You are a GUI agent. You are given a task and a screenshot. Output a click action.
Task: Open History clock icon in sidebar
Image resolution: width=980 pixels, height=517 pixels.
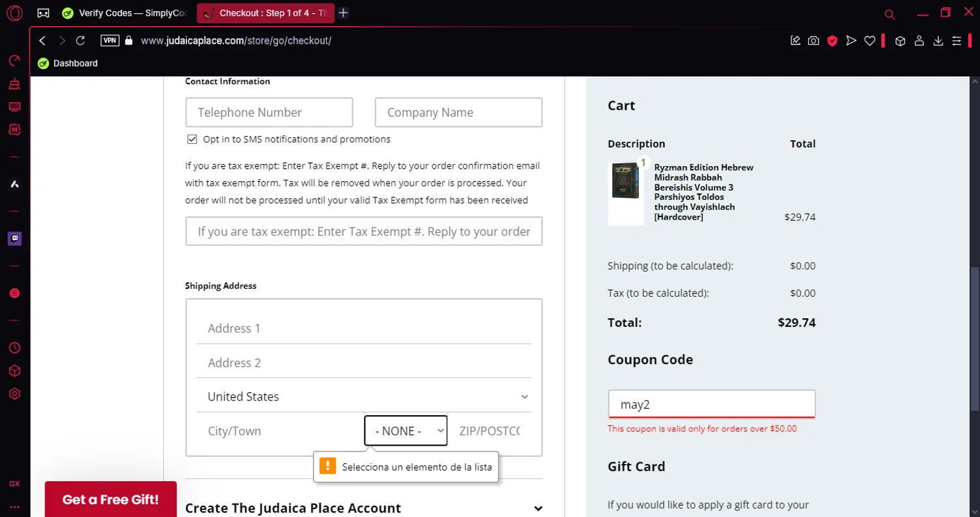coord(14,348)
